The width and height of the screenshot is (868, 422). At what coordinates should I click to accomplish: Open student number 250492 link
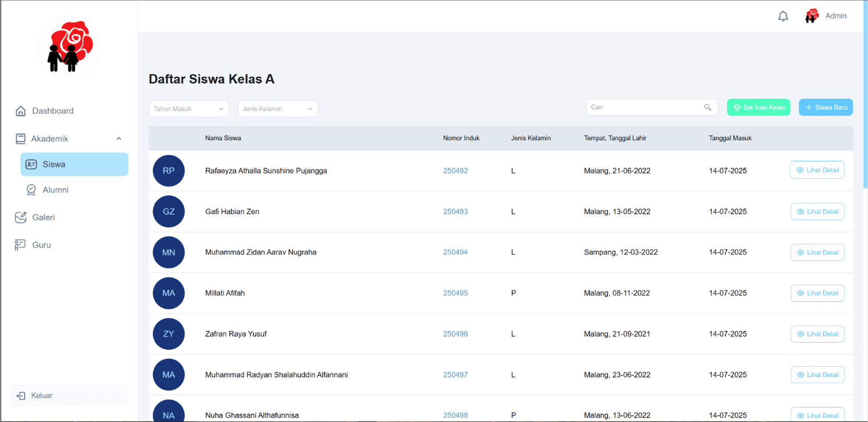pyautogui.click(x=456, y=171)
